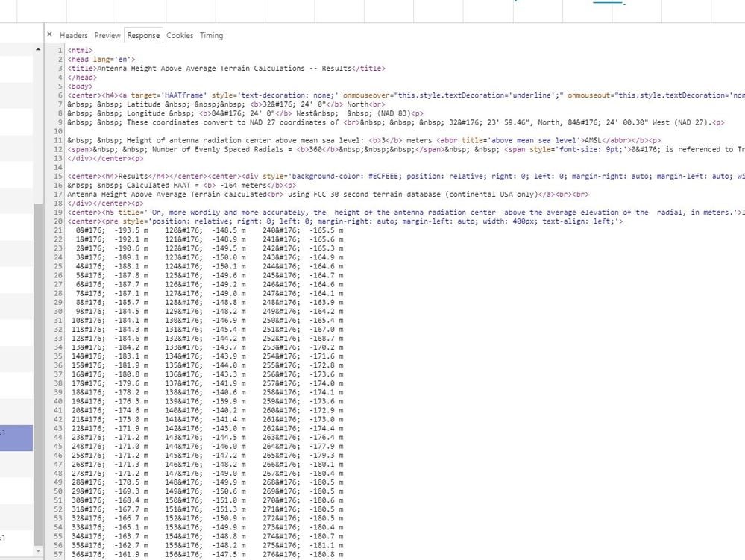Switch to the Timing tab
The height and width of the screenshot is (560, 745).
point(212,35)
